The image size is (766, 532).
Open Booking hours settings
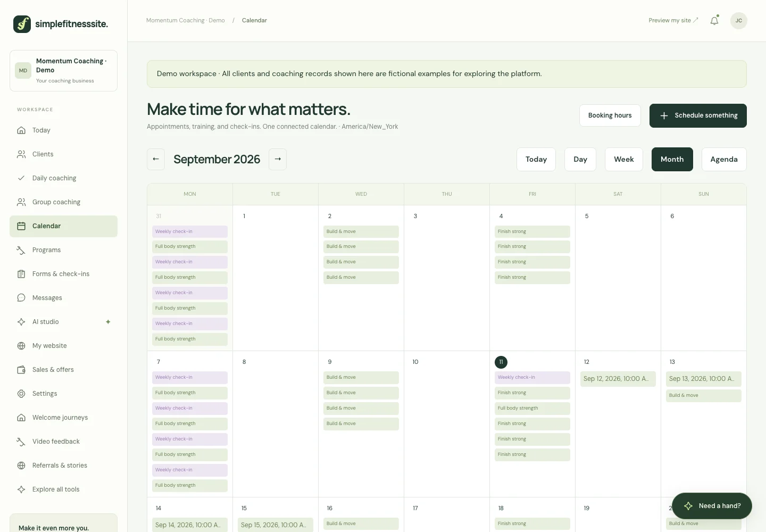610,115
